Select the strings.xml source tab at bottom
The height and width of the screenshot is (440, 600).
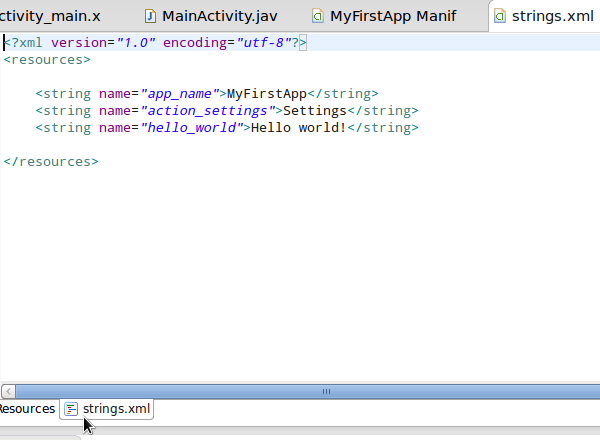(x=116, y=409)
